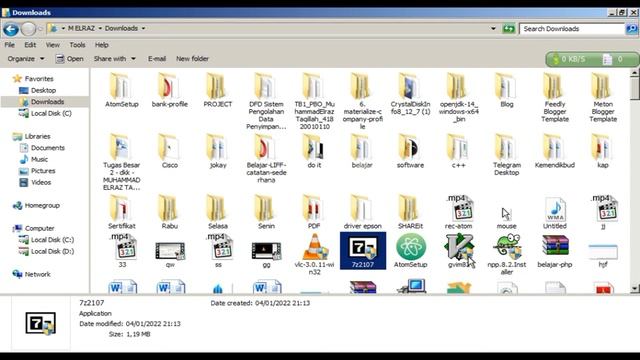Image resolution: width=640 pixels, height=360 pixels.
Task: Click the Open toolbar button
Action: coord(69,59)
